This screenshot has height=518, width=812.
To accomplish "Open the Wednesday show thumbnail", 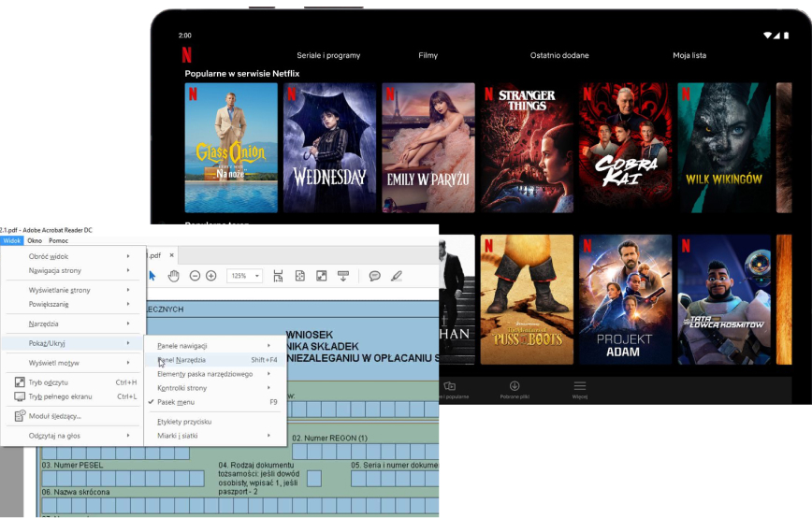I will pyautogui.click(x=329, y=148).
